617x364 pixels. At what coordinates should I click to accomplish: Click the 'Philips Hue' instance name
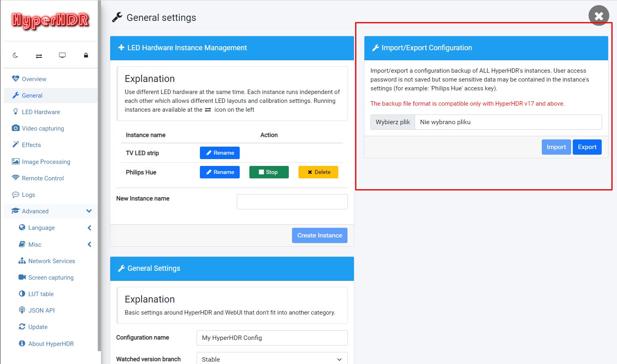tap(141, 172)
